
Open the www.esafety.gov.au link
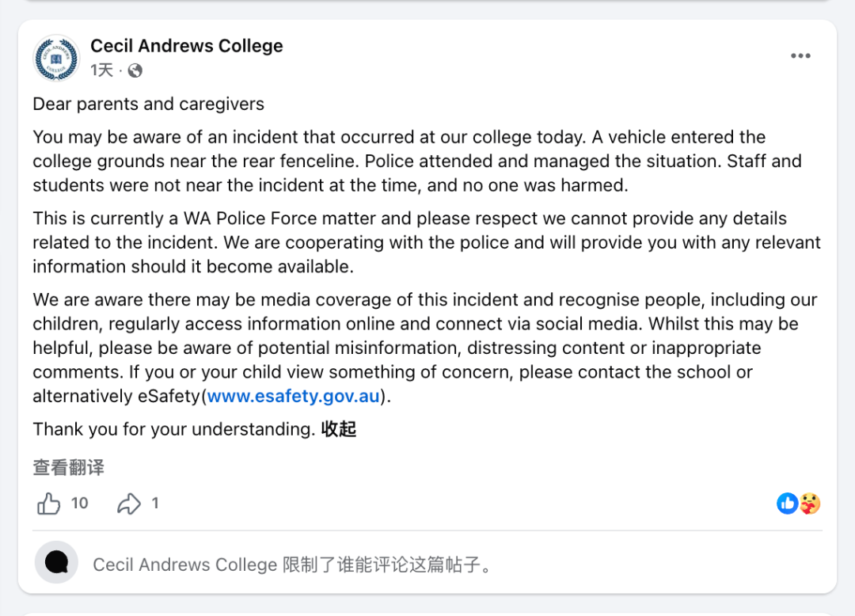pyautogui.click(x=294, y=396)
